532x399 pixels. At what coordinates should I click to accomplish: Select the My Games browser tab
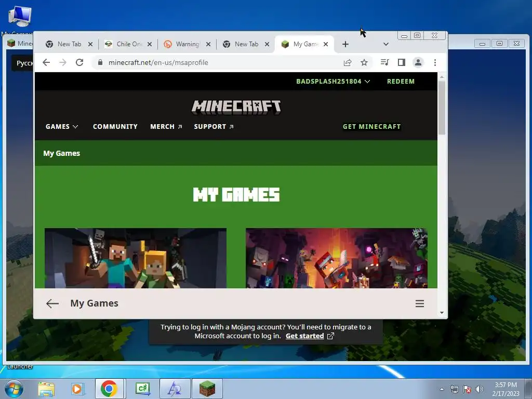303,44
